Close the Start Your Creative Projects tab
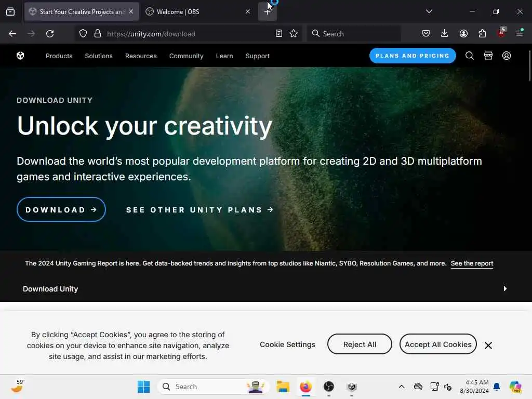The image size is (532, 399). [131, 11]
